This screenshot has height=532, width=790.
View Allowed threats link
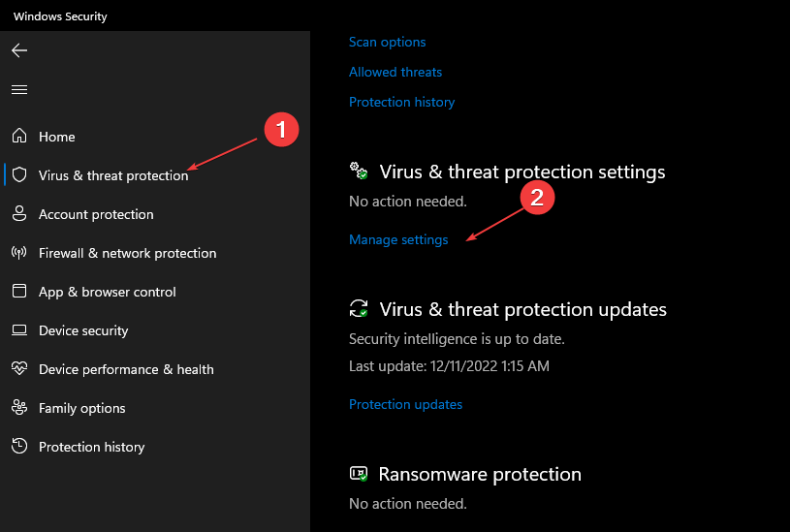coord(395,72)
